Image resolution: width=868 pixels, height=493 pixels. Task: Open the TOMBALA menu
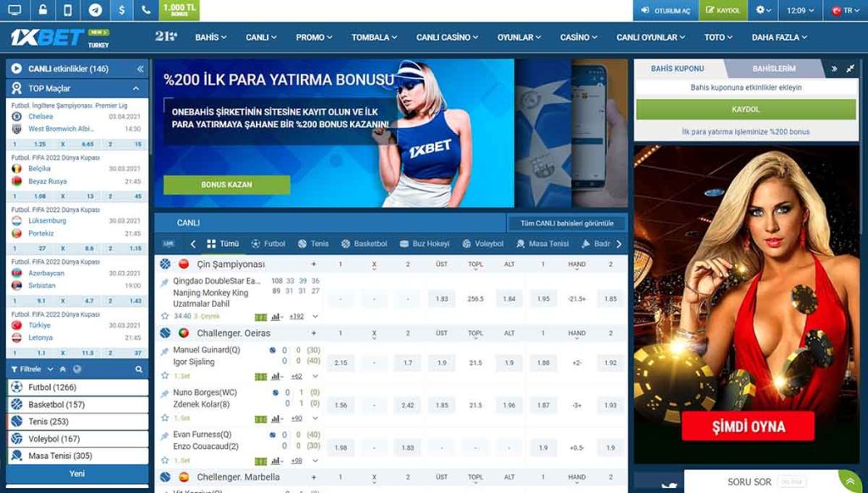(374, 37)
